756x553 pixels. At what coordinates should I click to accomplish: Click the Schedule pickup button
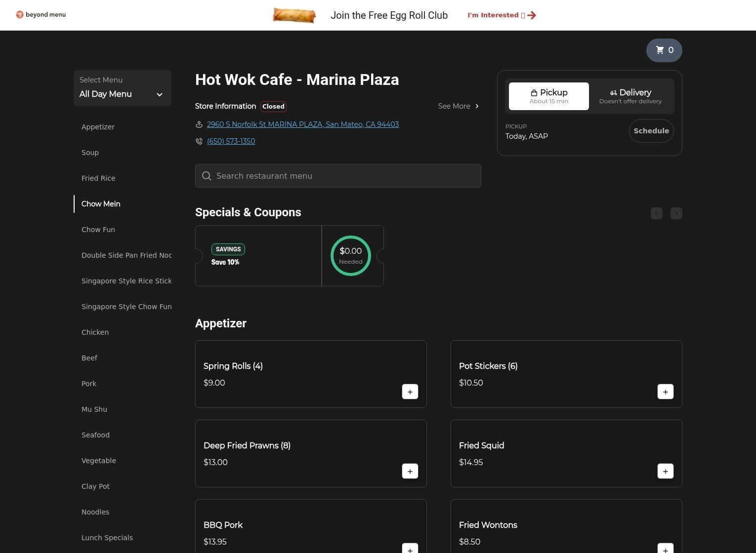(x=651, y=131)
